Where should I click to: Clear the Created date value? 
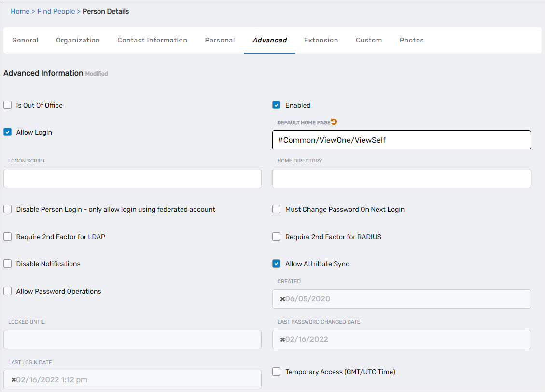281,299
